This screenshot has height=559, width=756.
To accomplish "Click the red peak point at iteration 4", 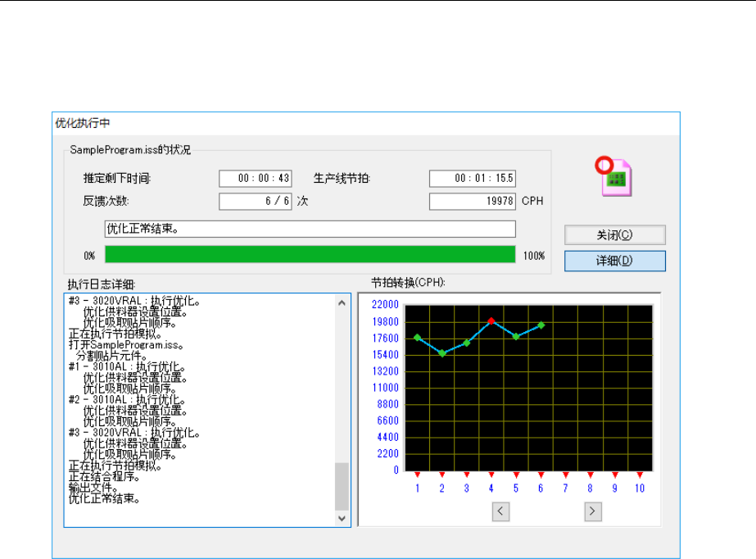I will coord(491,321).
